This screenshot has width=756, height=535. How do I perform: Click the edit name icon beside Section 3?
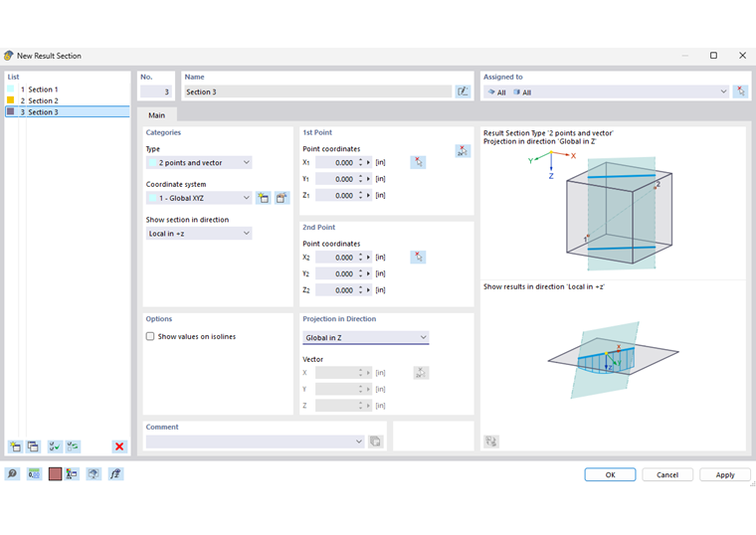463,91
